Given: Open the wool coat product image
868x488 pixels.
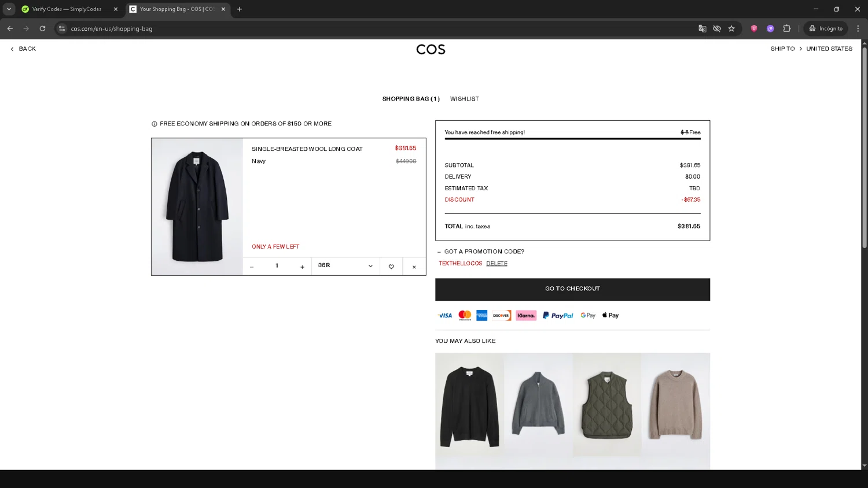Looking at the screenshot, I should coord(197,206).
